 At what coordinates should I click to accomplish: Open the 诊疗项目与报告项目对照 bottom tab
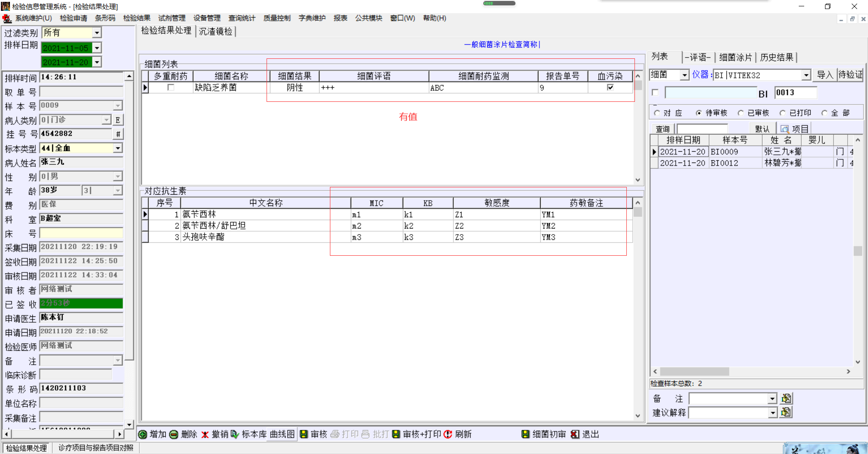click(96, 448)
